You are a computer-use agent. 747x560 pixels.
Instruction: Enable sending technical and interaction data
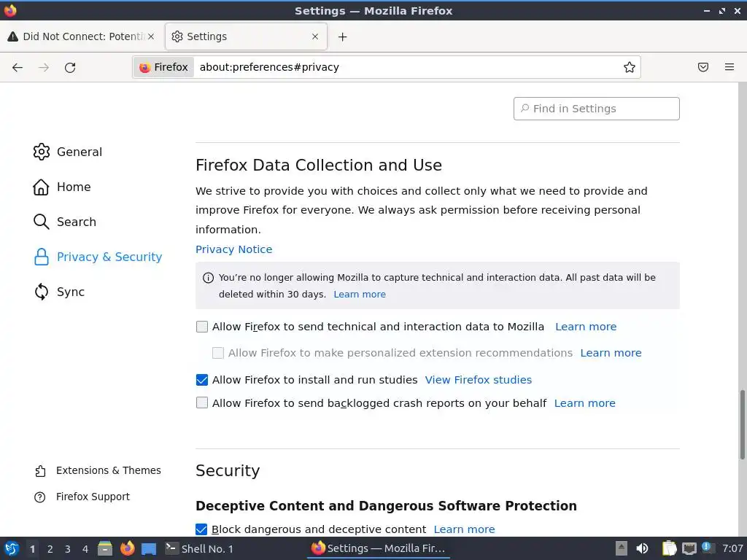202,327
